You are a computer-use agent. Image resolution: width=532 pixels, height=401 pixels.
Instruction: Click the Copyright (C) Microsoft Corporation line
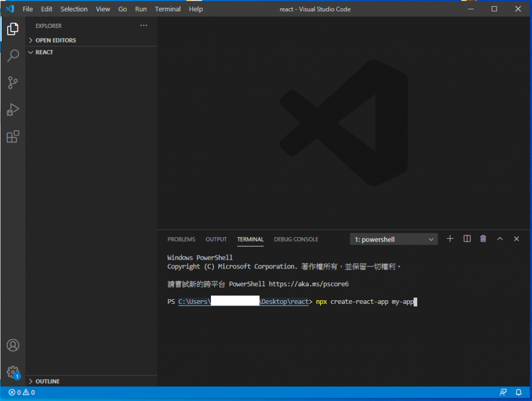point(284,266)
